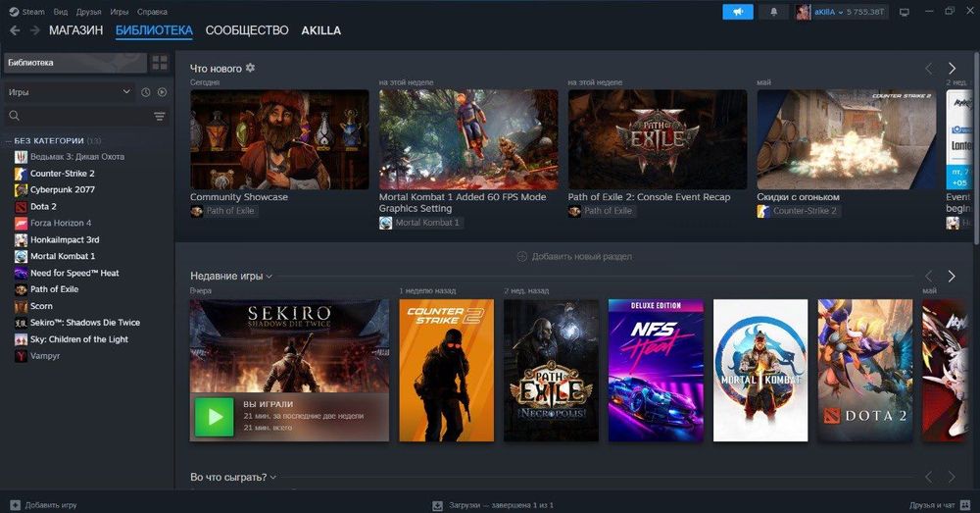Switch to the БИБЛИОТЕКА tab

pyautogui.click(x=154, y=30)
